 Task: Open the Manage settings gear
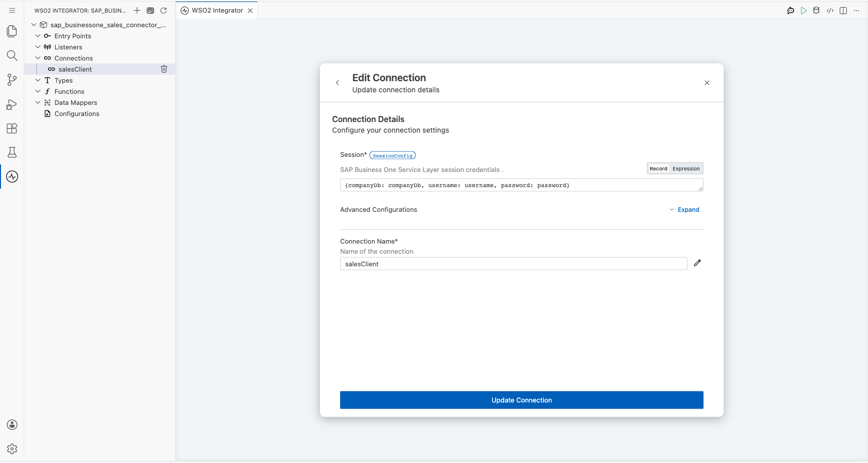12,449
